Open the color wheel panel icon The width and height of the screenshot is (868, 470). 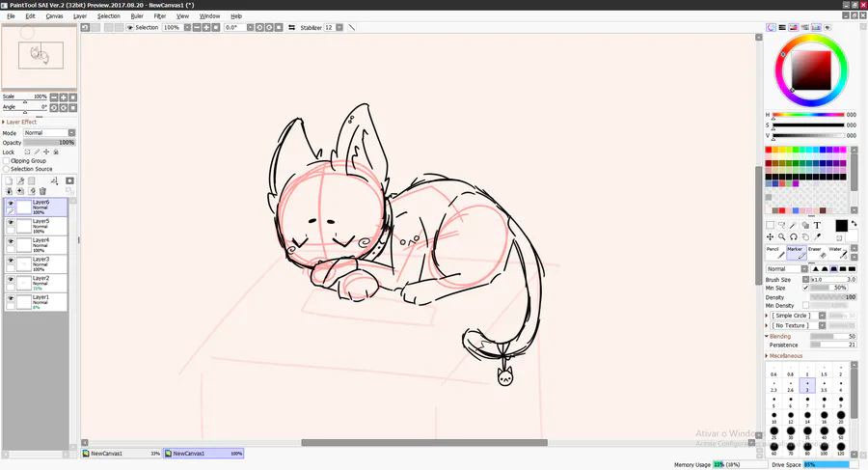(772, 27)
